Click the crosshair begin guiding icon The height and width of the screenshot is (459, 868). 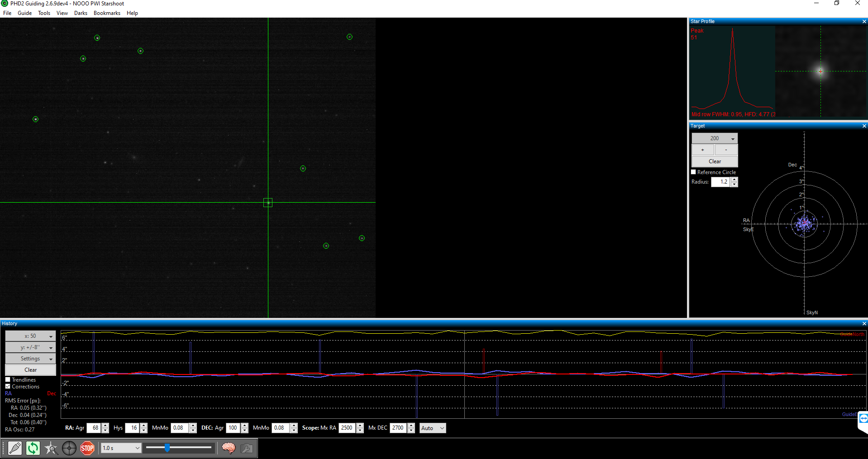point(69,448)
